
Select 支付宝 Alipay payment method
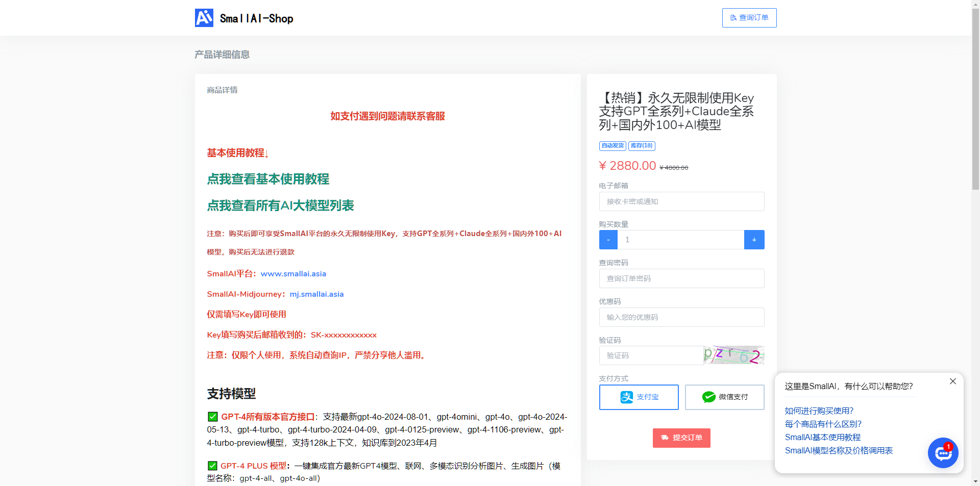pyautogui.click(x=639, y=397)
